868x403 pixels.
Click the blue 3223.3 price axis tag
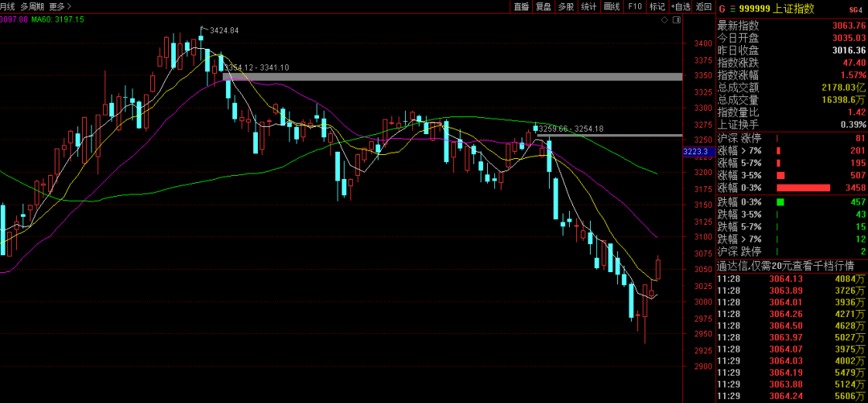[x=698, y=151]
